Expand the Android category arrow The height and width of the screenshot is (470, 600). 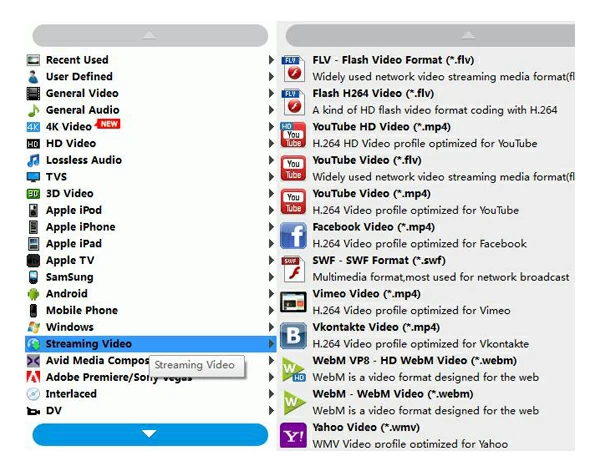click(x=271, y=294)
